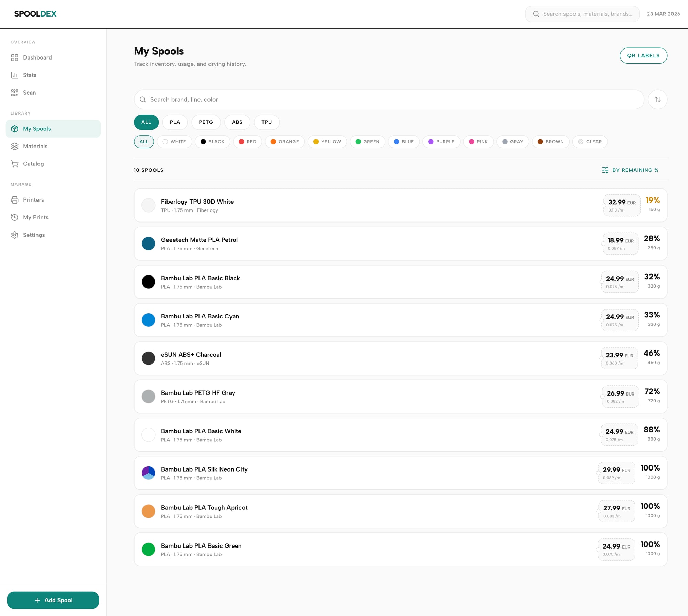
Task: Toggle the GREEN color filter
Action: (x=367, y=141)
